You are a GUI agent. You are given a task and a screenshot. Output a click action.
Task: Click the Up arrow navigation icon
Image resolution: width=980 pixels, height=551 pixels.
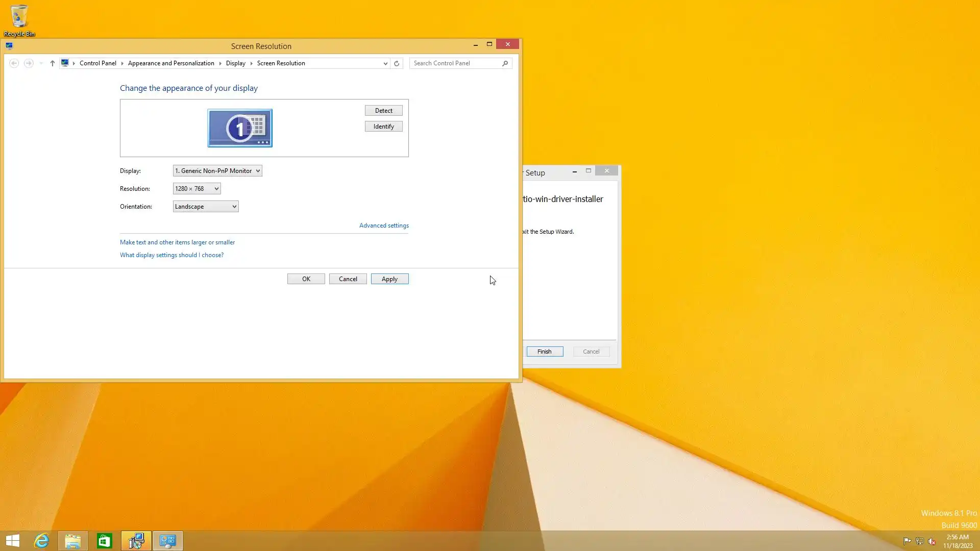tap(52, 63)
